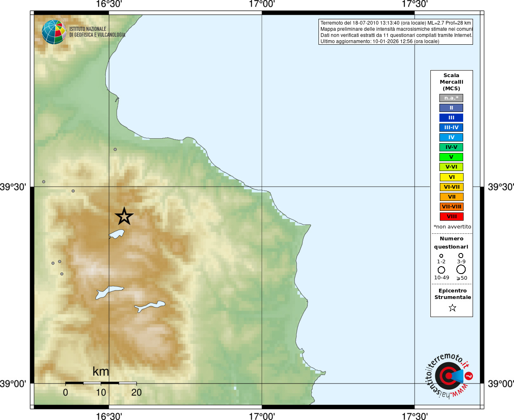Click the star symbol in the legend
This screenshot has width=514, height=420.
click(x=453, y=308)
